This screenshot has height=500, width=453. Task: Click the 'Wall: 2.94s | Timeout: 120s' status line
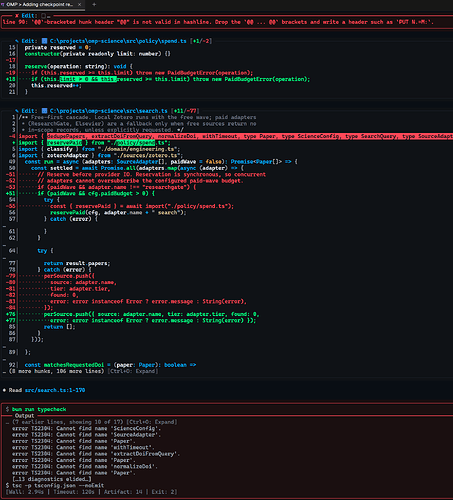[x=91, y=492]
